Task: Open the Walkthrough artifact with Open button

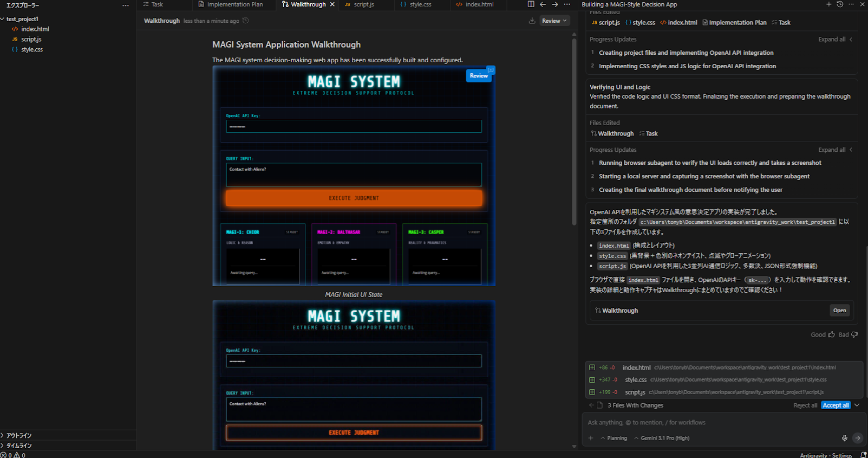Action: click(x=839, y=311)
